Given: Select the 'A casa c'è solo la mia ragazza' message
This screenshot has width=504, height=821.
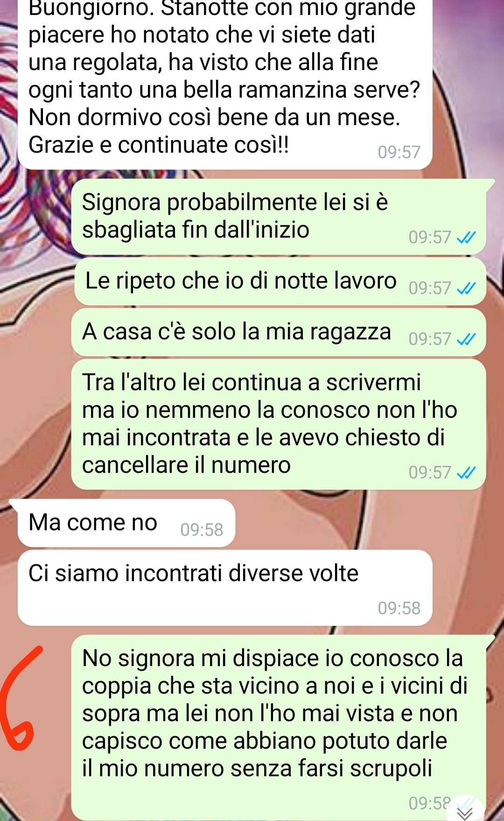Looking at the screenshot, I should click(x=279, y=332).
